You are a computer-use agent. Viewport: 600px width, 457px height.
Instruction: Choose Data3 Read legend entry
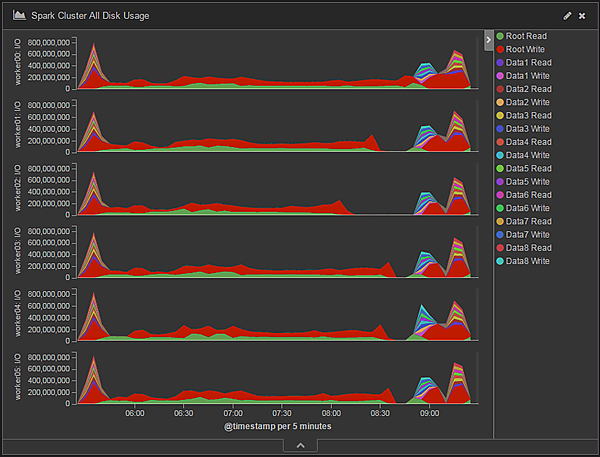click(528, 115)
